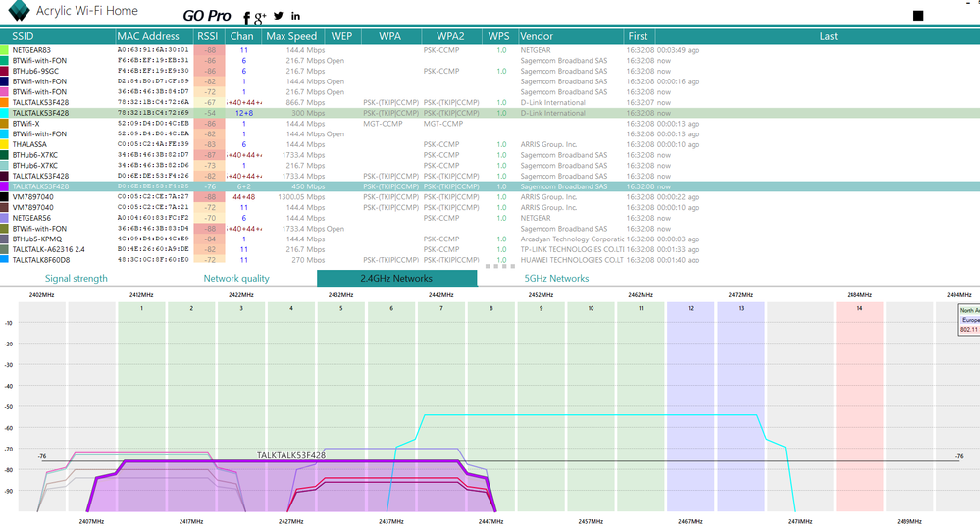Open the Network quality tab
This screenshot has height=531, width=980.
[236, 278]
